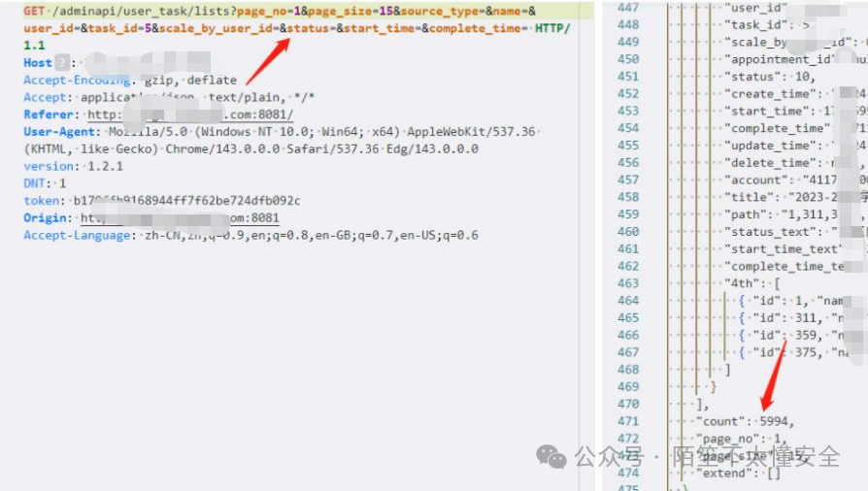Click line number 462 in gutter
Image resolution: width=868 pixels, height=491 pixels.
[628, 266]
